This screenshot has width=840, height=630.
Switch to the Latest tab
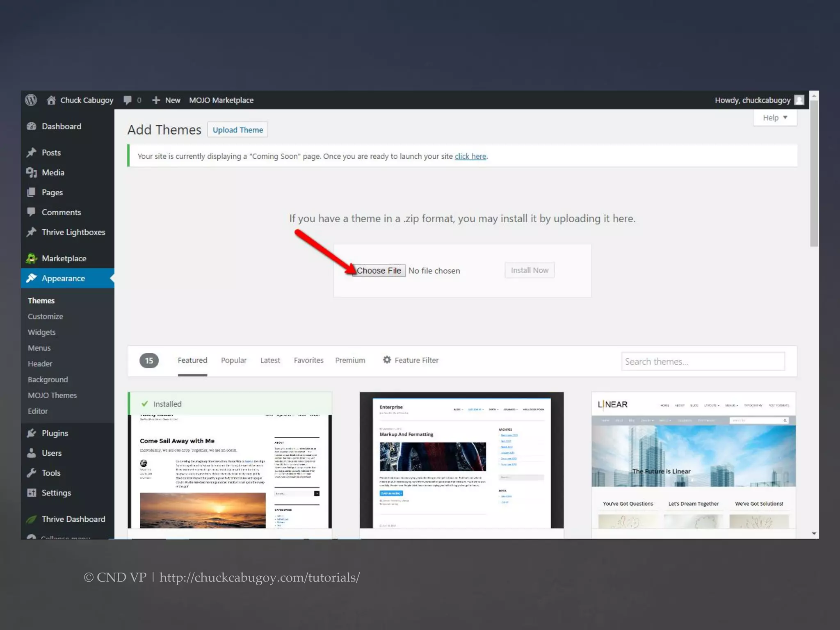tap(270, 360)
